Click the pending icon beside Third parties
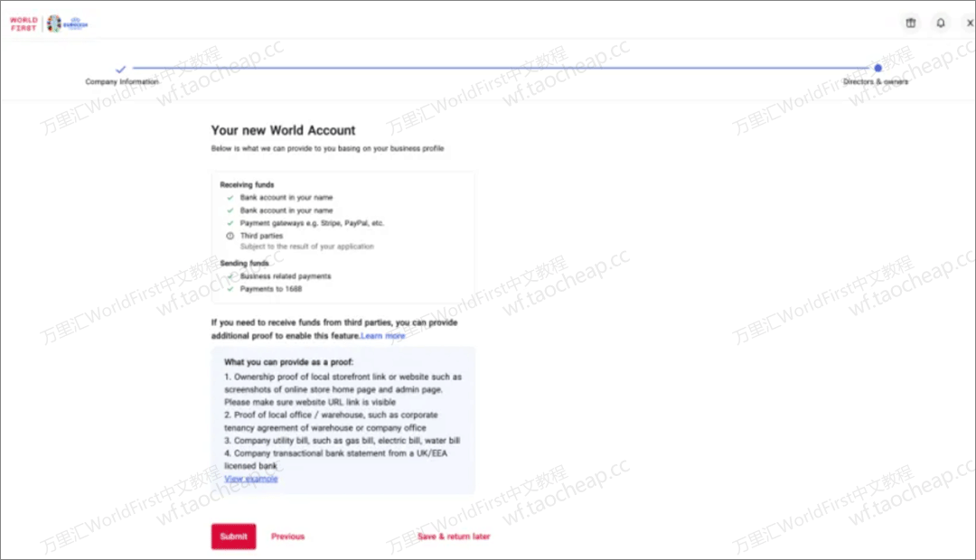 click(x=230, y=236)
